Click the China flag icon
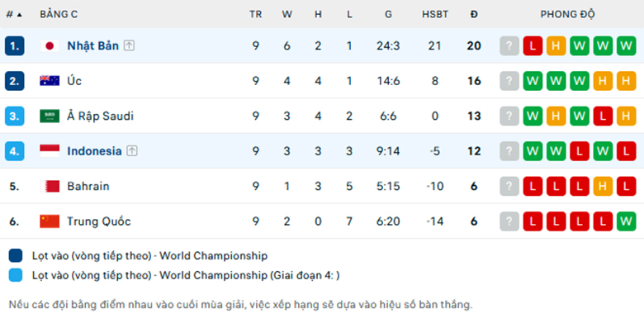Viewport: 644px width, 314px height. (x=50, y=221)
